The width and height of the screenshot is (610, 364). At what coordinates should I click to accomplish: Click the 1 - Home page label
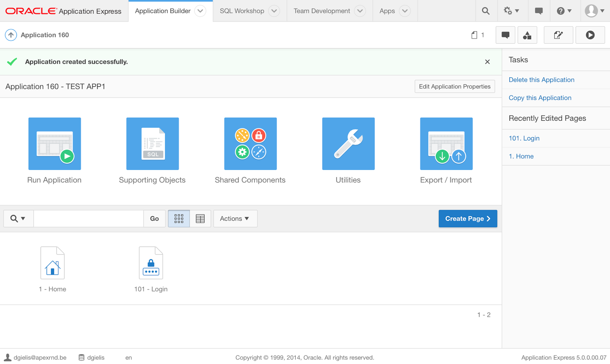click(x=52, y=289)
